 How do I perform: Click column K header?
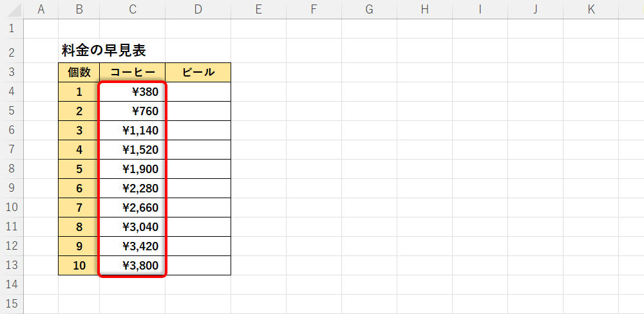pyautogui.click(x=591, y=9)
